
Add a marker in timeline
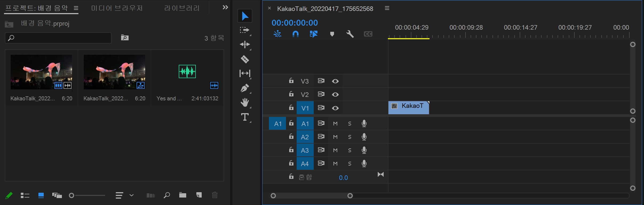coord(332,34)
